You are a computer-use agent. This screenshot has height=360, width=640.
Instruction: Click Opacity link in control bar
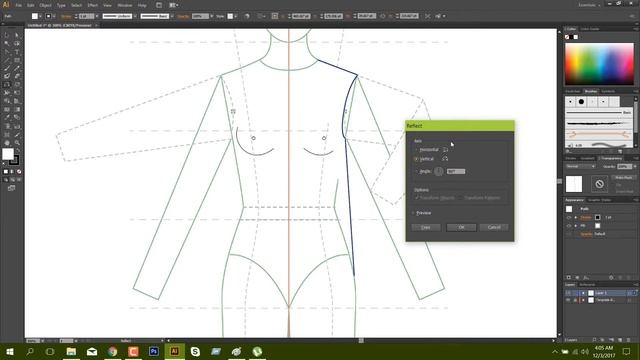click(x=183, y=16)
